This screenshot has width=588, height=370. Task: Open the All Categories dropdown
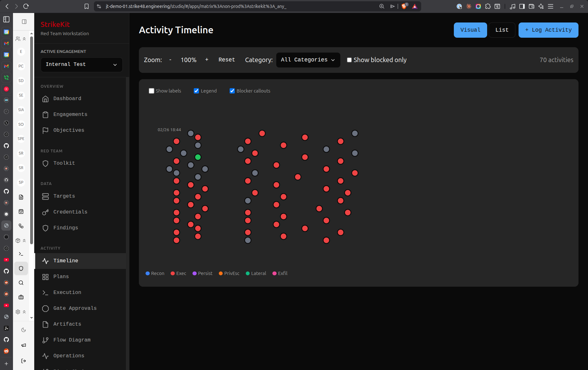[x=308, y=60]
